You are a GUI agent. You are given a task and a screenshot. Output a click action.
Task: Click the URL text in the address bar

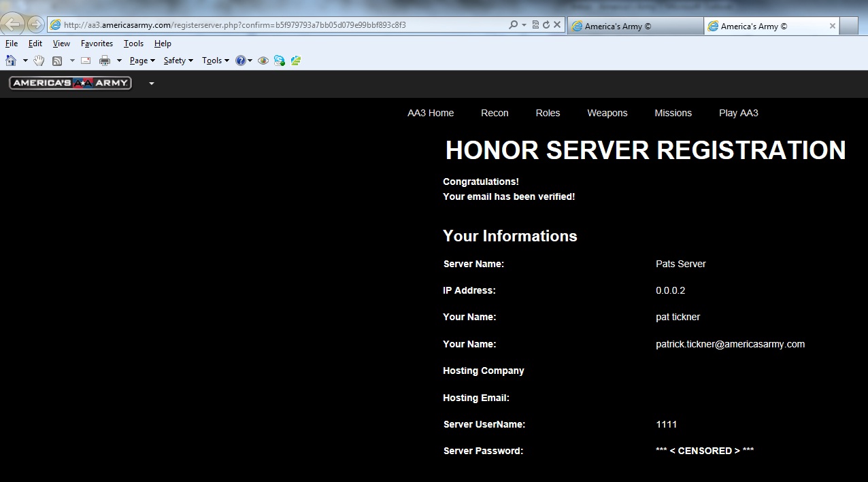[235, 25]
